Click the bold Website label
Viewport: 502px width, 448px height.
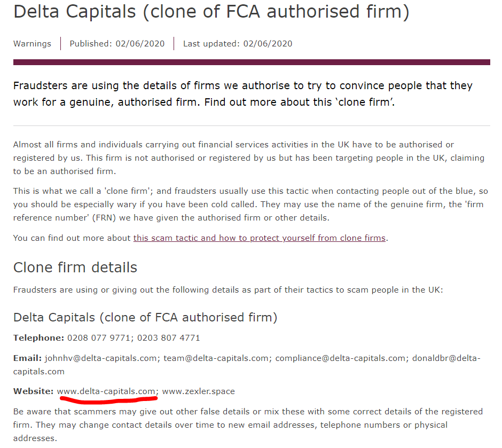[33, 391]
